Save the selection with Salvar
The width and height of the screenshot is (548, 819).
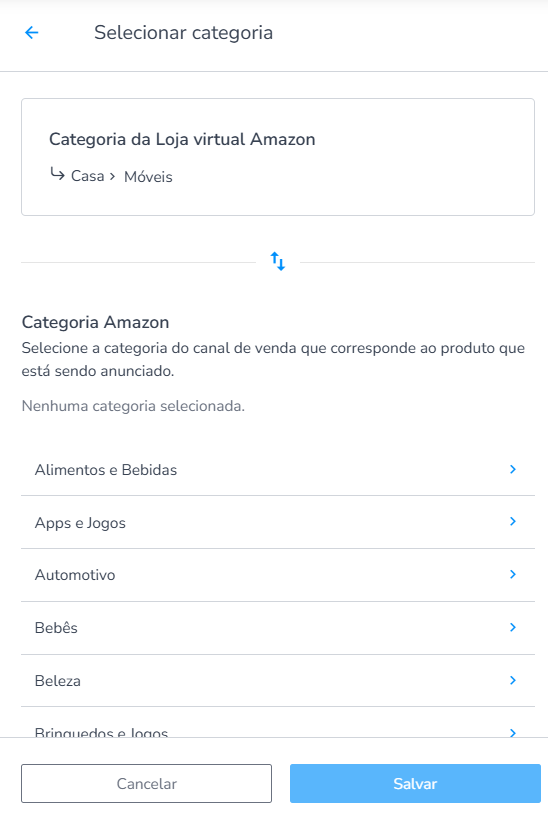tap(415, 783)
